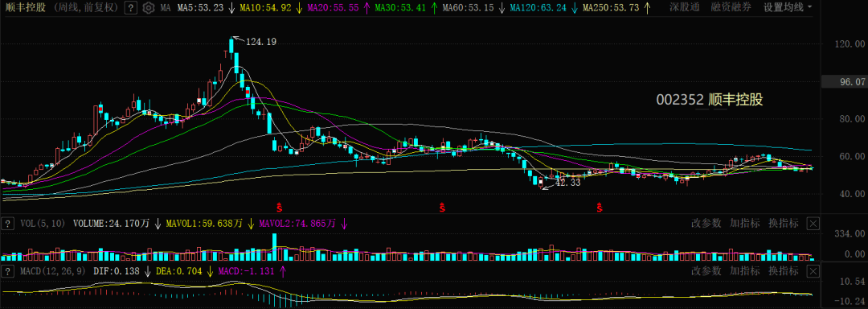This screenshot has width=868, height=309.
Task: Click the 42.33 low price annotation
Action: (567, 183)
